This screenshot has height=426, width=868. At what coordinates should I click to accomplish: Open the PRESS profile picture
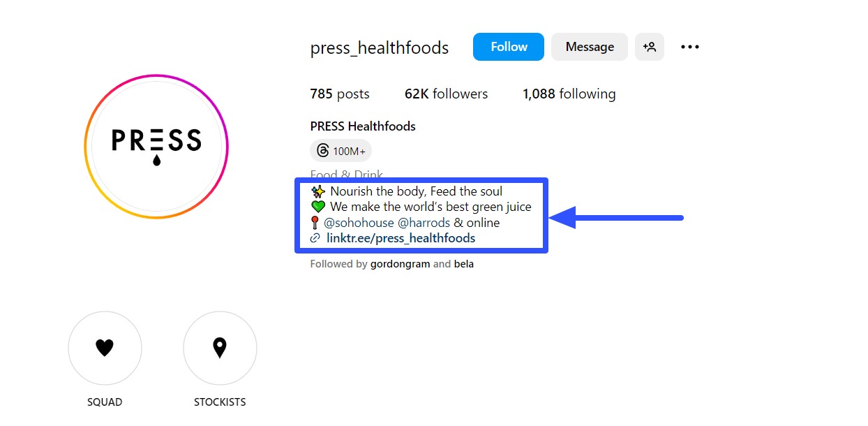coord(156,145)
